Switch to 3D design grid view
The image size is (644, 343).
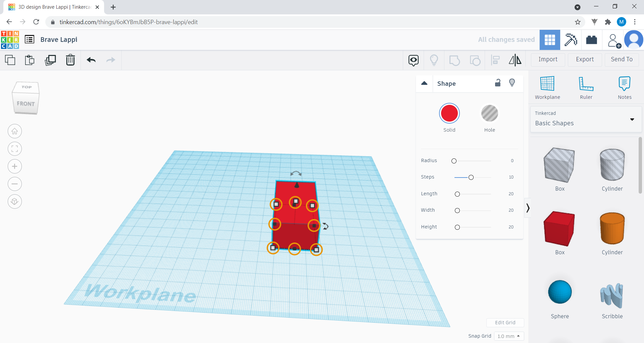click(550, 40)
